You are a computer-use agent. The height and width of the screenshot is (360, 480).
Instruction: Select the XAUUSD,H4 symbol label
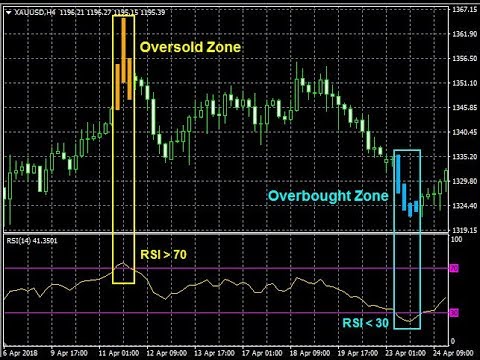(35, 13)
